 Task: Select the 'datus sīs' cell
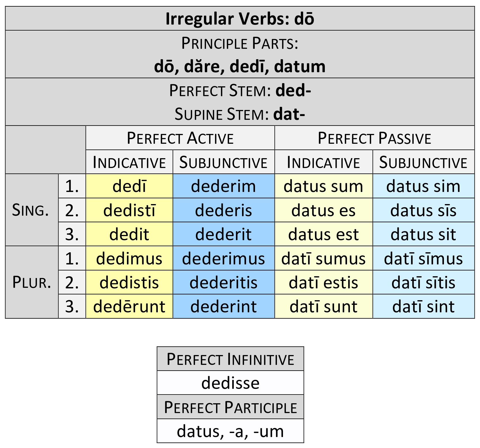pos(423,210)
